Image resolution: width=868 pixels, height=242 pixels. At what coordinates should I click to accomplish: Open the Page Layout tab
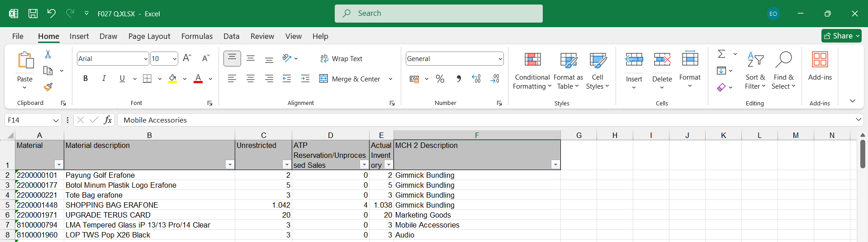(149, 36)
